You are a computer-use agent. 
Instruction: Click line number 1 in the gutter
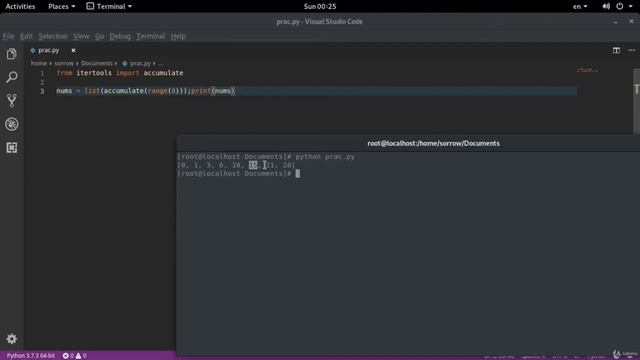42,73
